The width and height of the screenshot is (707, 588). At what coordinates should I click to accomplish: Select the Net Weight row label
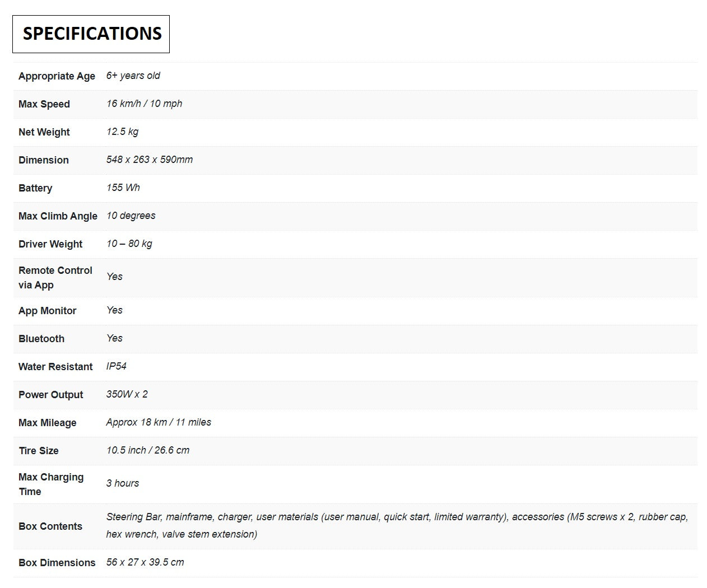44,132
